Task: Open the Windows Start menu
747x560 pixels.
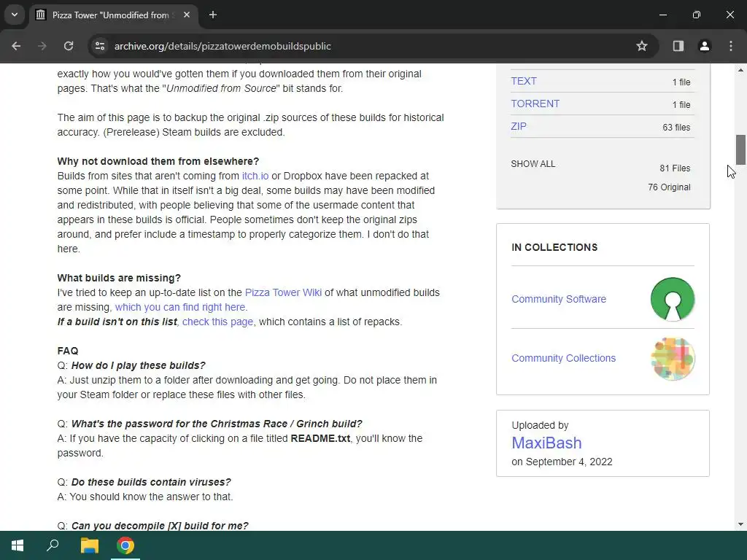Action: [x=18, y=545]
